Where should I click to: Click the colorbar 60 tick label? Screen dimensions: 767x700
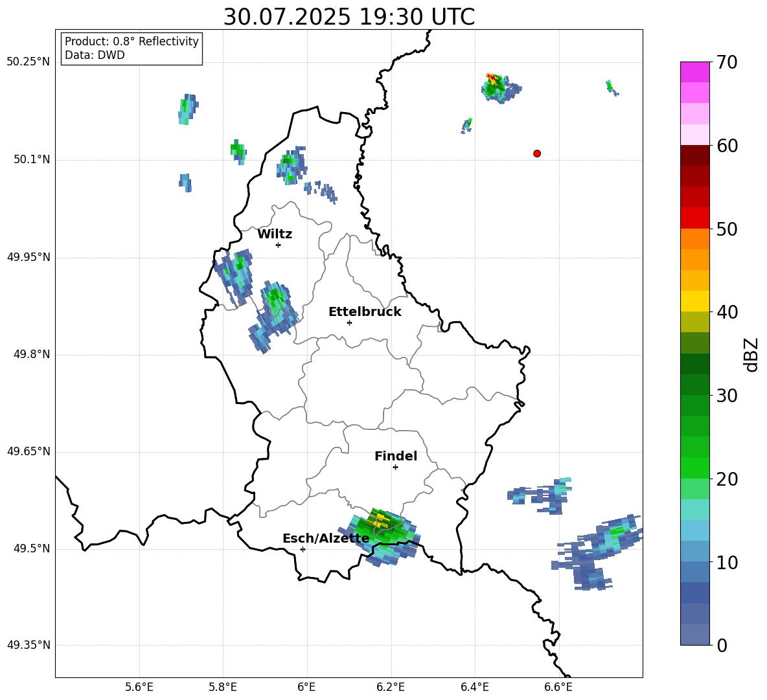(x=727, y=146)
